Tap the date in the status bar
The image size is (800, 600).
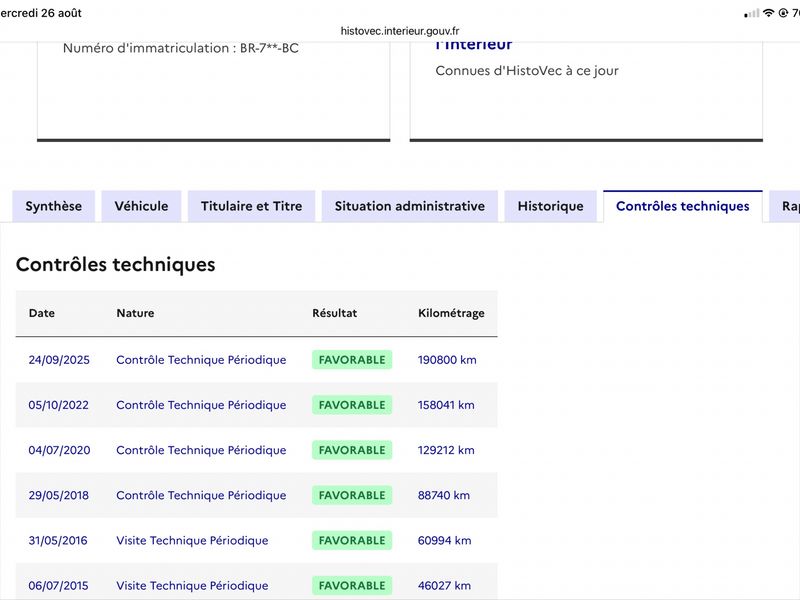tap(41, 13)
